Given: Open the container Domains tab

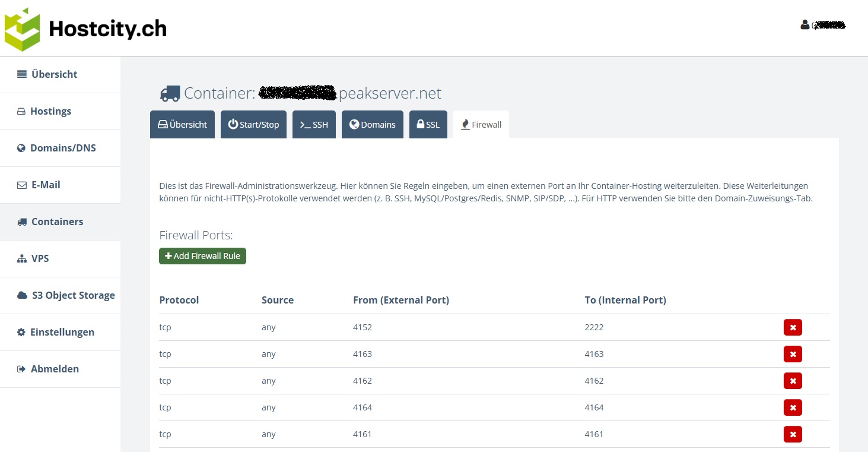Looking at the screenshot, I should pyautogui.click(x=372, y=125).
